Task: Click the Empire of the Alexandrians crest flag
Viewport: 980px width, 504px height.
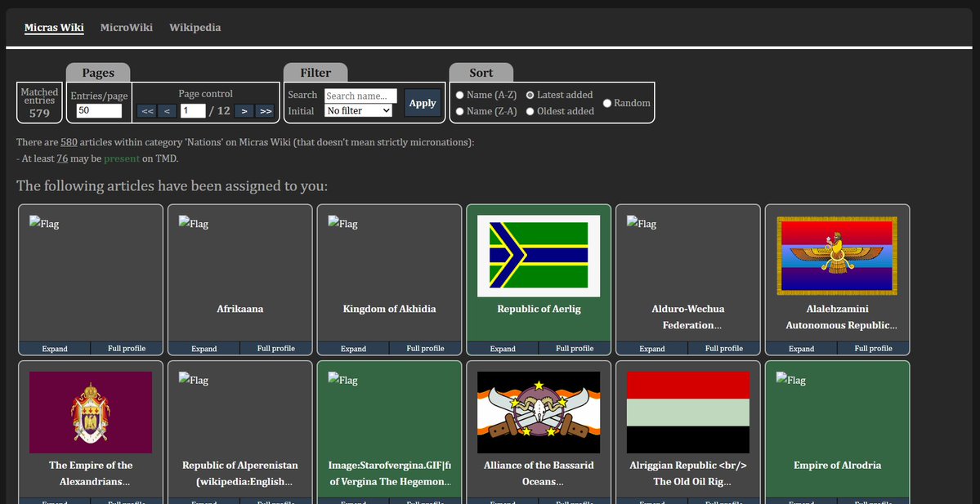Action: click(90, 411)
